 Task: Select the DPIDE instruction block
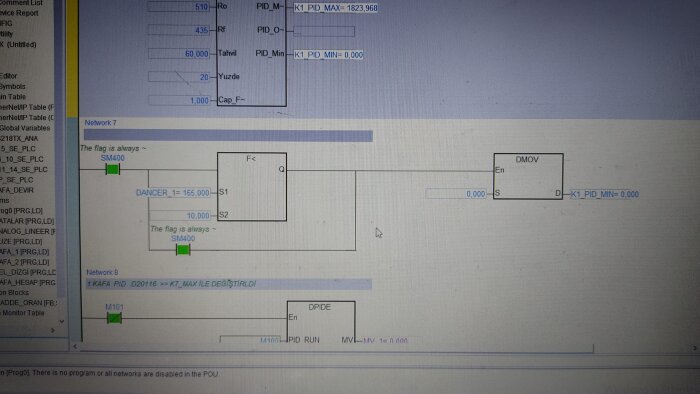(x=321, y=322)
